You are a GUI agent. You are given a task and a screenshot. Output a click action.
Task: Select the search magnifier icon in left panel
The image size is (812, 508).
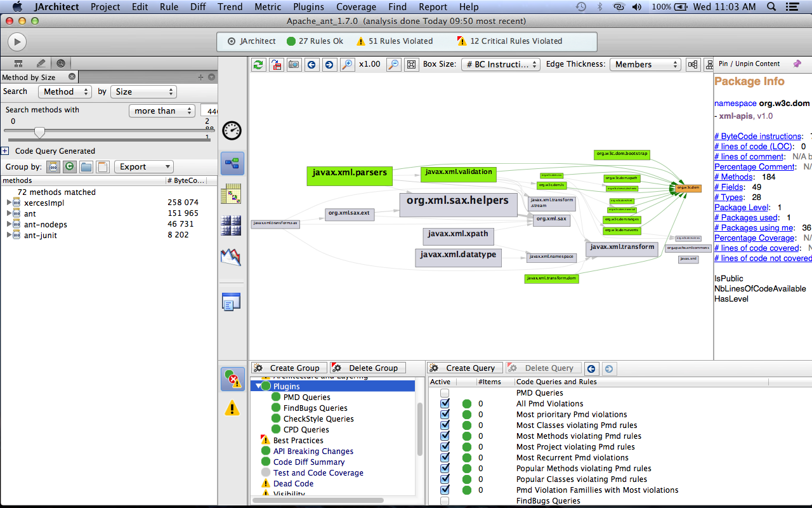pyautogui.click(x=61, y=63)
